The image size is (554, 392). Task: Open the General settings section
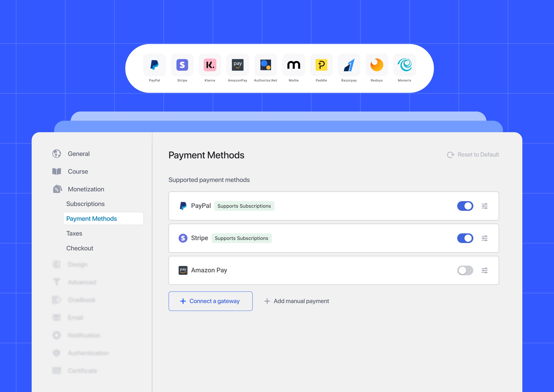point(78,154)
